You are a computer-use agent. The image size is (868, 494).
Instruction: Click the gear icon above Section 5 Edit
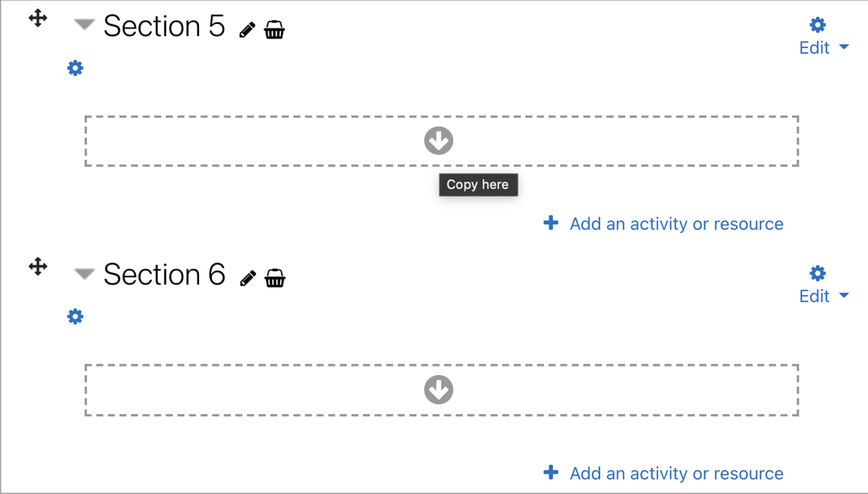(817, 25)
